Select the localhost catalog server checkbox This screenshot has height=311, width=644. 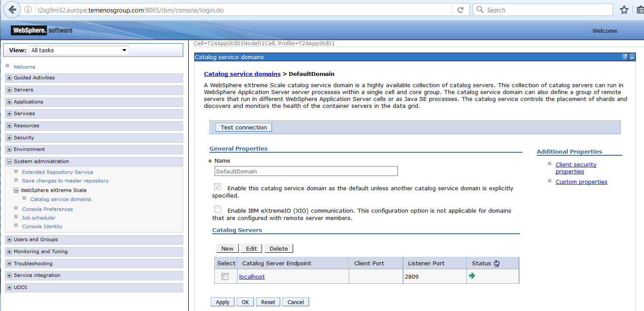225,276
